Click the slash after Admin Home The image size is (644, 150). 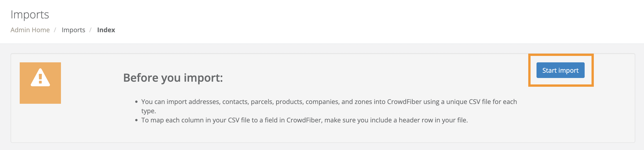coord(55,30)
